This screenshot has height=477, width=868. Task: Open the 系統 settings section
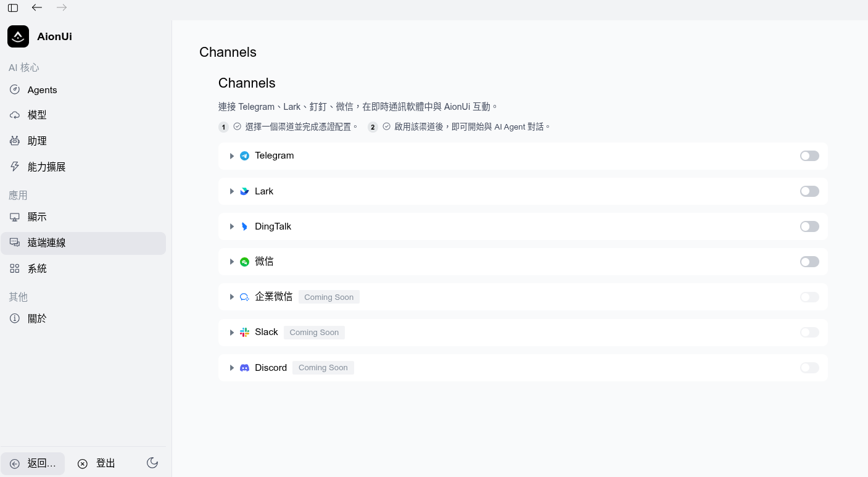tap(83, 268)
